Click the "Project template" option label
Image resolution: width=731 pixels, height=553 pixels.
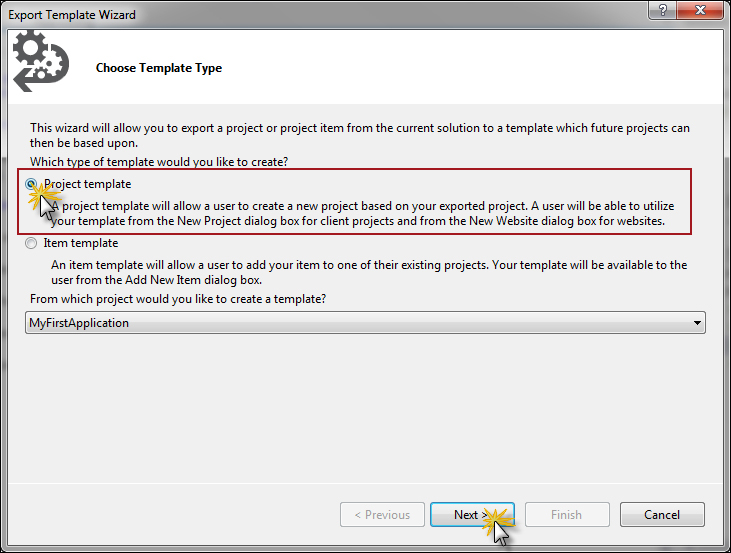(87, 184)
